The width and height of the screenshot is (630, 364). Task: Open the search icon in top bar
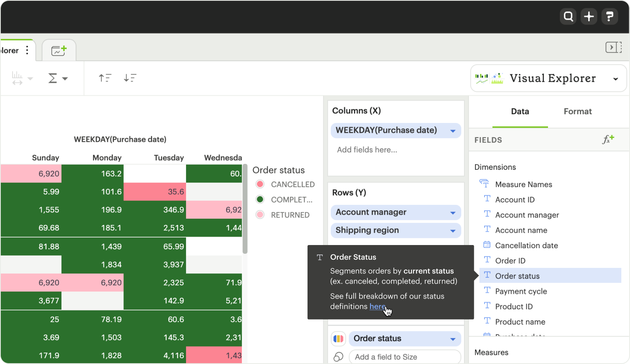[x=568, y=17]
